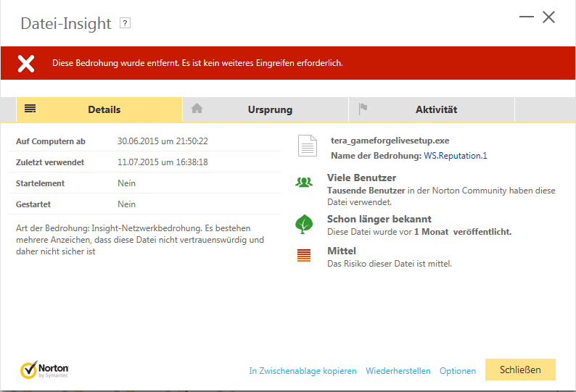Open the Aktivität tab

(432, 109)
